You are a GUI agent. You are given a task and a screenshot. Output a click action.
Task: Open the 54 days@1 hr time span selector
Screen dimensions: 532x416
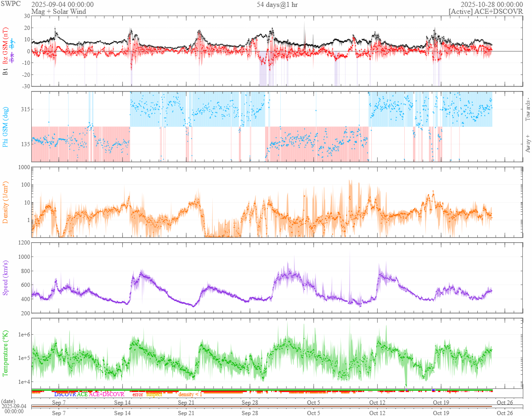(x=277, y=5)
